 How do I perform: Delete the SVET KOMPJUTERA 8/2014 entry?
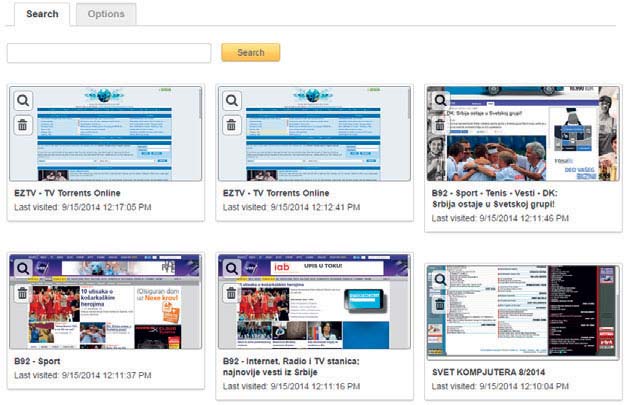click(440, 304)
